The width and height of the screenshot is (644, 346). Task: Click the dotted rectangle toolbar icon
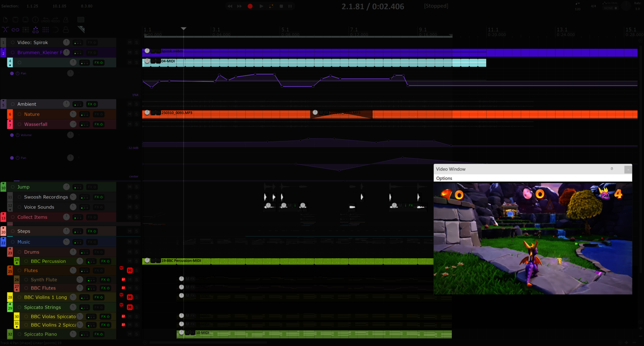(x=81, y=20)
